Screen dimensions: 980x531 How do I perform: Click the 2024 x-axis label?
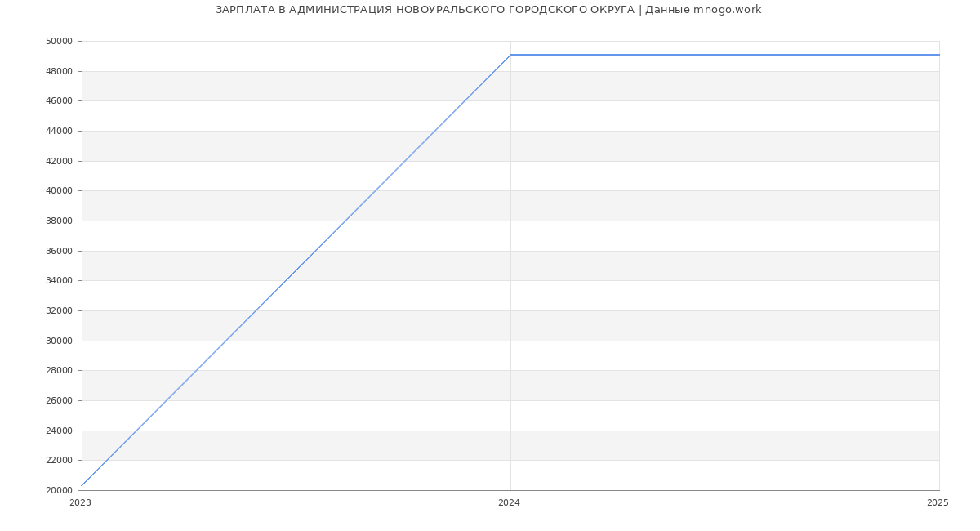coord(509,502)
